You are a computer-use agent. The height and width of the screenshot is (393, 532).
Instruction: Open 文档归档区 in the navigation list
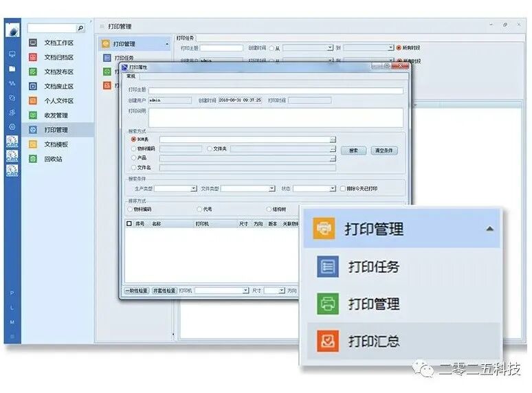58,57
